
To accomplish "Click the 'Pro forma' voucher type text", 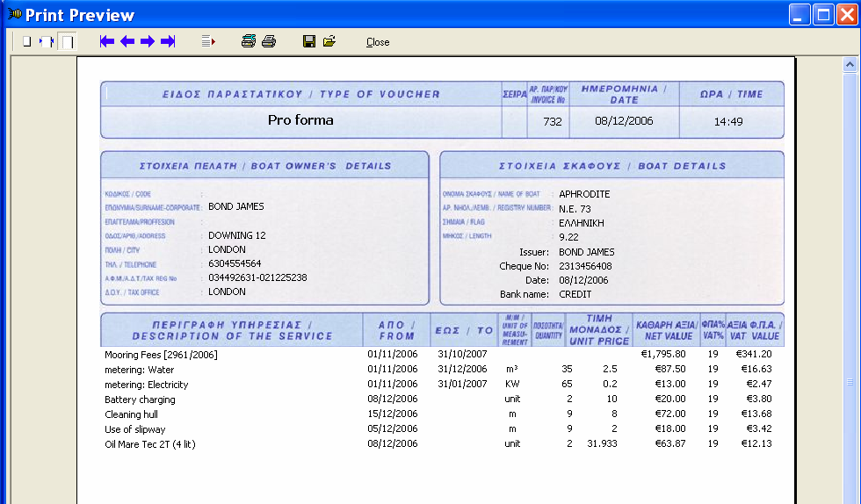I will (x=300, y=120).
